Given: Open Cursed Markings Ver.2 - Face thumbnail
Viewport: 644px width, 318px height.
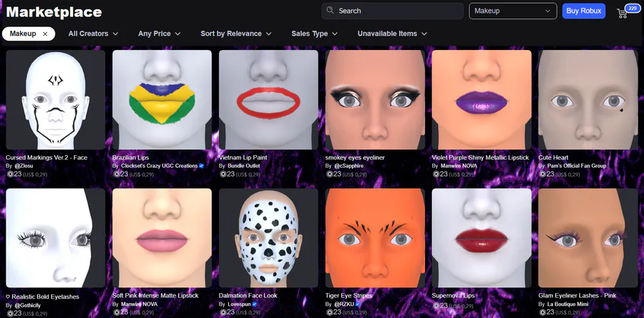Looking at the screenshot, I should [55, 100].
